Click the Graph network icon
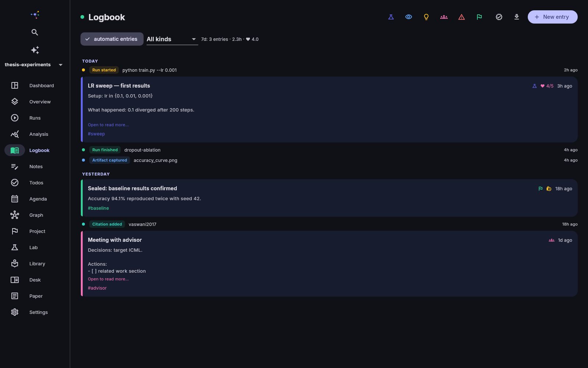588x368 pixels. click(x=15, y=215)
